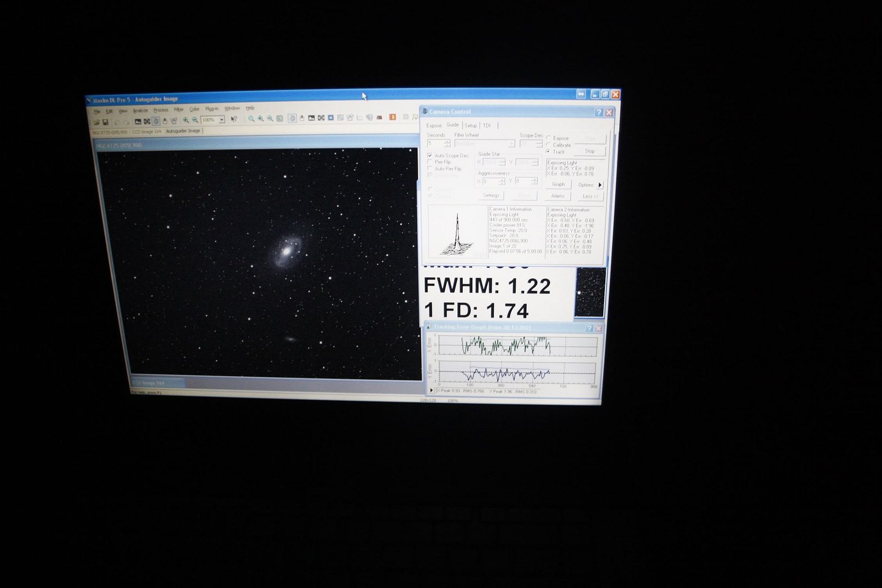
Task: Switch to the CCD Image 164 tab
Action: point(146,132)
